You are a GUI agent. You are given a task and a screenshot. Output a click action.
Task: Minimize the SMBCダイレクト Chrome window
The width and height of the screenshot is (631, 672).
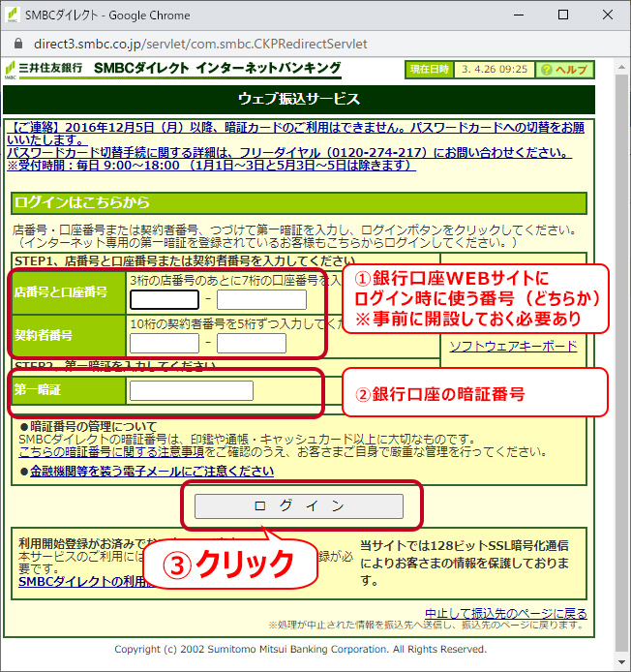coord(519,15)
